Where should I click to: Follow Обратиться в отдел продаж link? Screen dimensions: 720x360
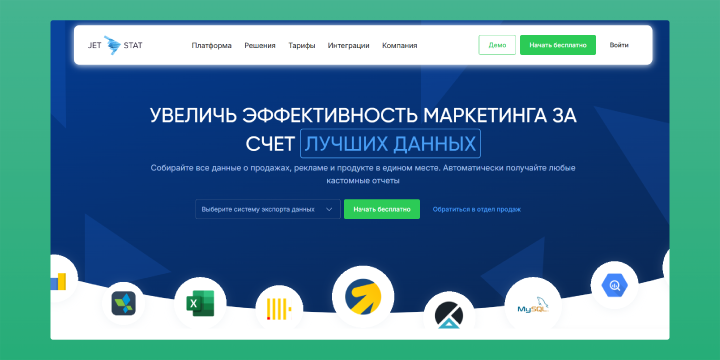pos(477,209)
